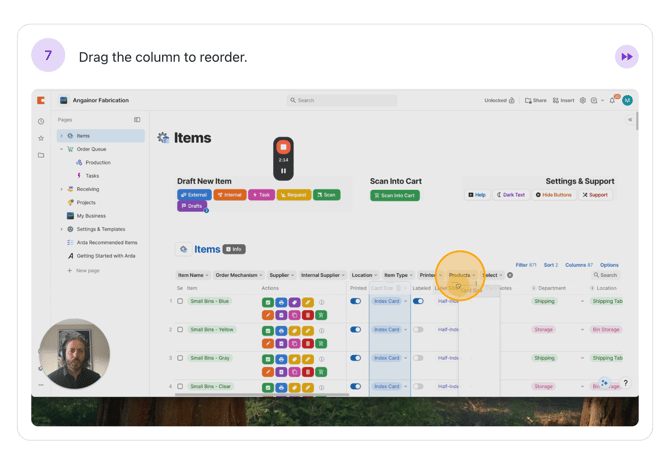Open the Production page in the sidebar
670x461 pixels.
point(98,162)
